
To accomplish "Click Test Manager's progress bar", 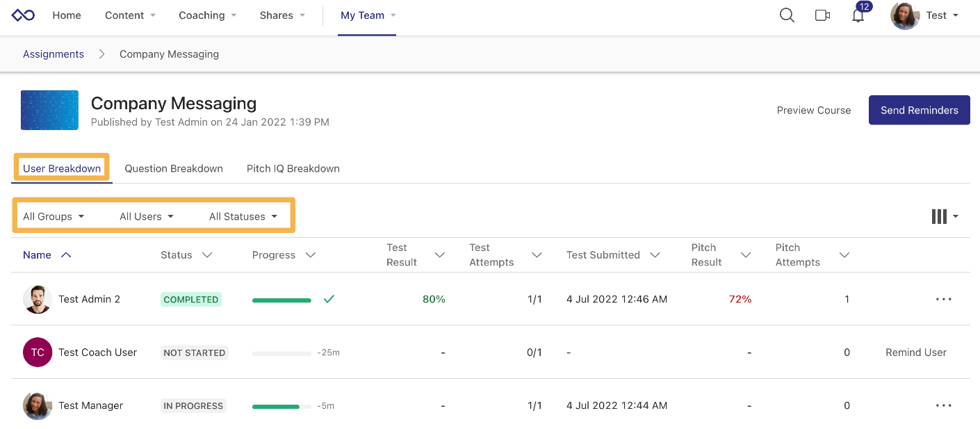I will [x=281, y=405].
